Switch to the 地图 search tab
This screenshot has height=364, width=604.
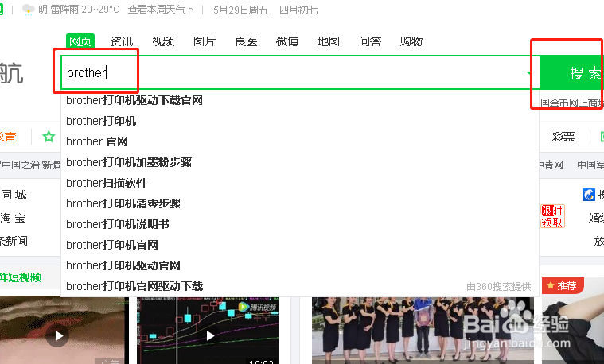coord(329,41)
